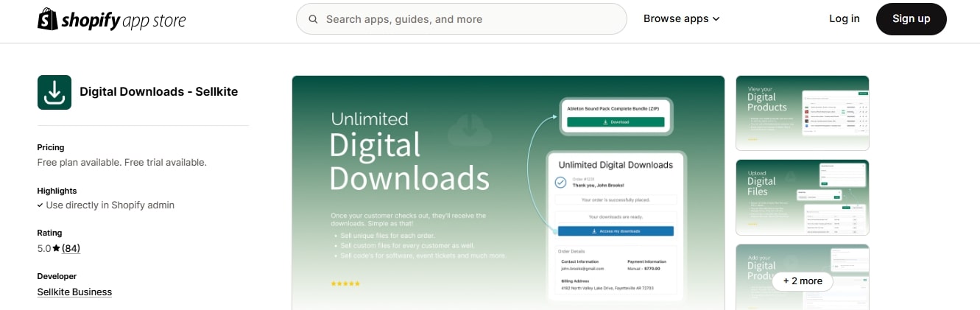
Task: Open the Sellkite Business developer link
Action: pos(74,292)
